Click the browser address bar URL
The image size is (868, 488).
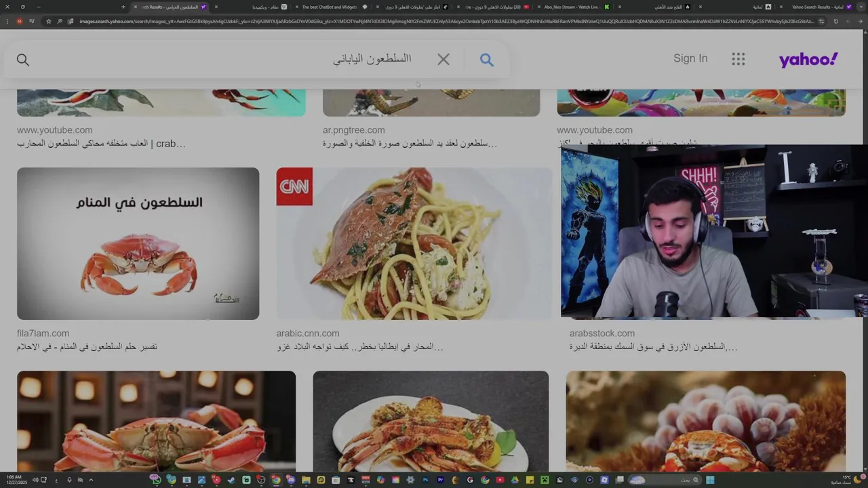(446, 22)
